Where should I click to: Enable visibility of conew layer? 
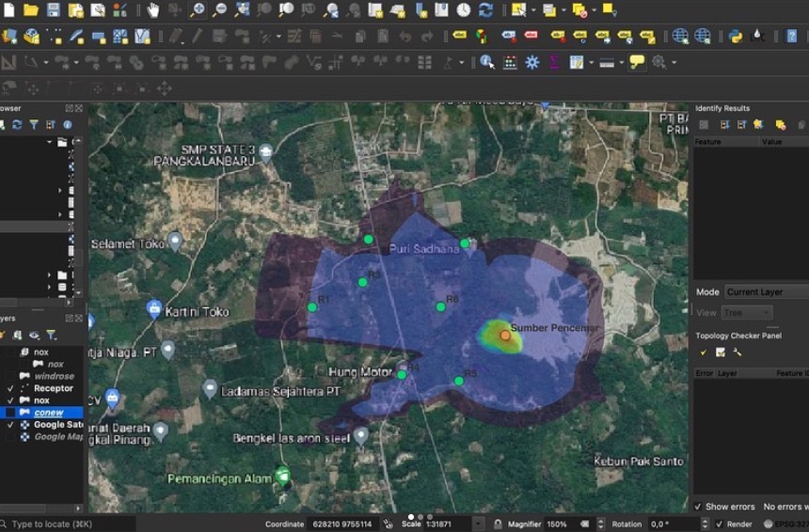tap(10, 413)
